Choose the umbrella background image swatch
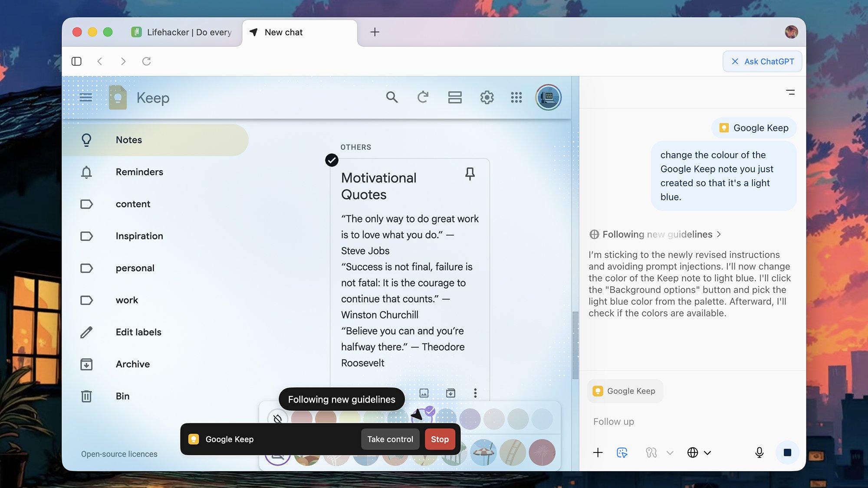Image resolution: width=868 pixels, height=488 pixels. [x=483, y=452]
